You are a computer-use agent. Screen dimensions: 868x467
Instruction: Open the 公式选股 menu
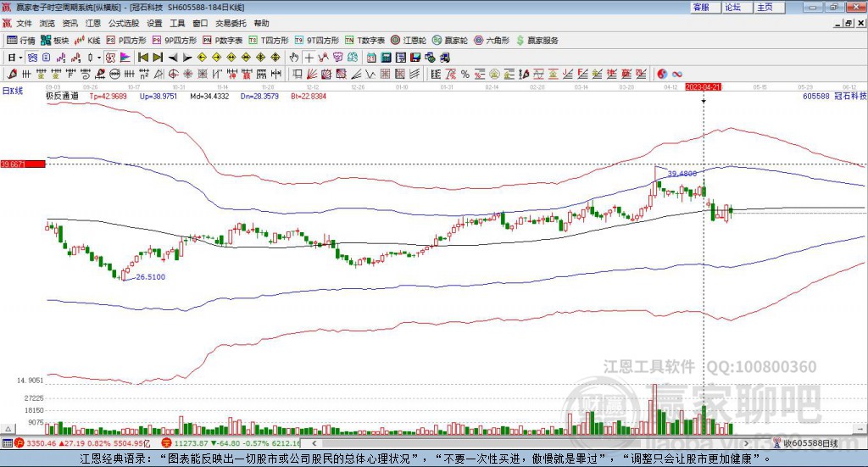click(124, 23)
